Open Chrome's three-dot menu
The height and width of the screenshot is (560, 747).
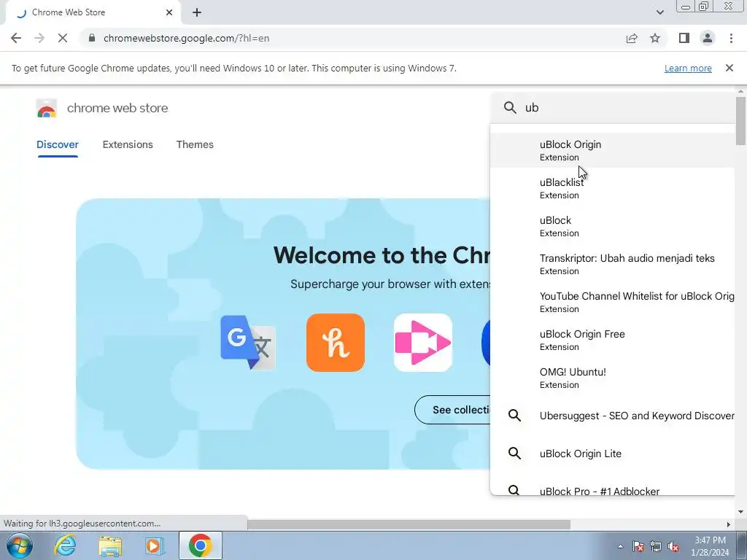coord(731,38)
